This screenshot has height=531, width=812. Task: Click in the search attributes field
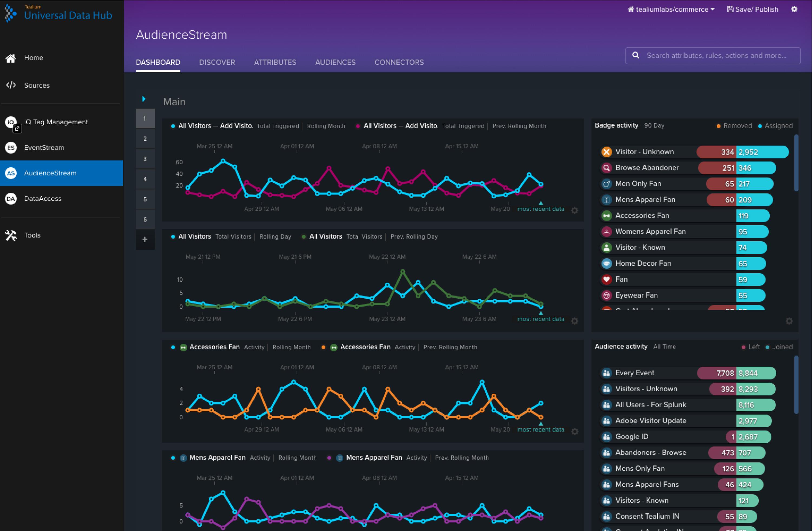(712, 55)
